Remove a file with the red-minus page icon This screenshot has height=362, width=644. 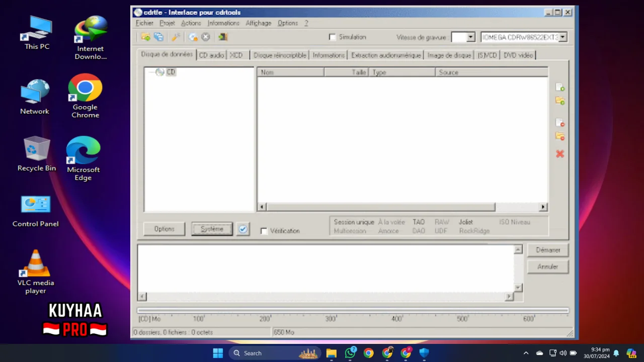point(559,123)
